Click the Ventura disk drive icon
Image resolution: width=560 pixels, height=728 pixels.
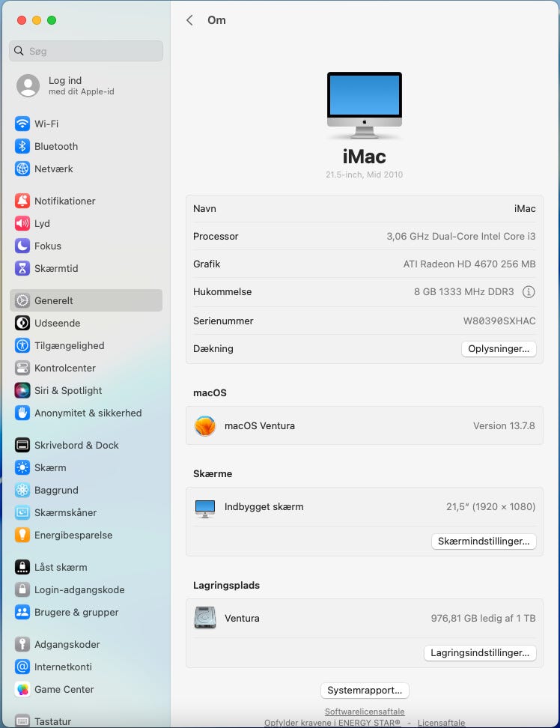tap(205, 618)
